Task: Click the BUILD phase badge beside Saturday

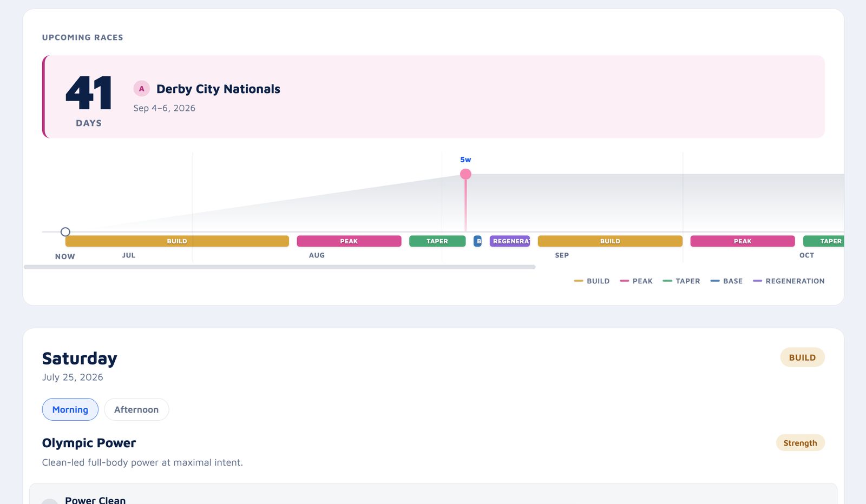Action: pos(802,357)
